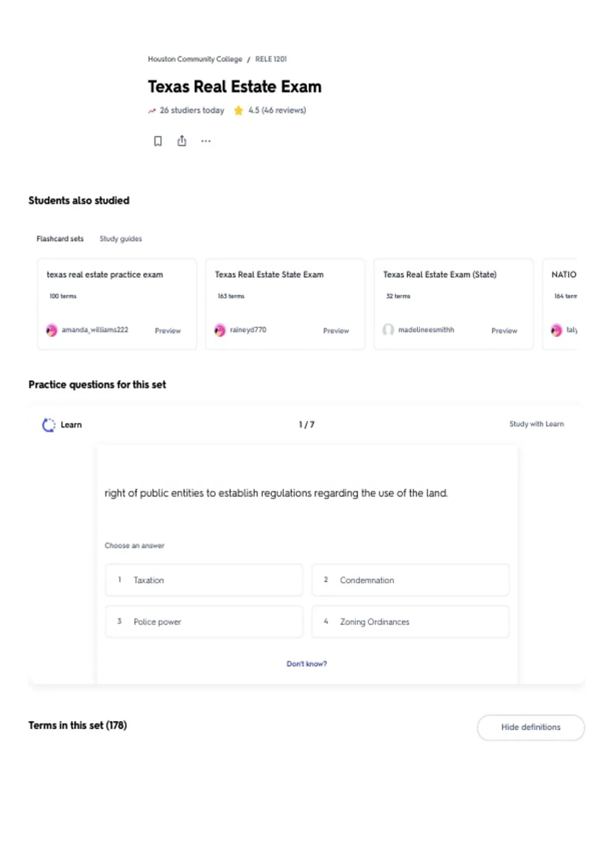Choose answer 3 Police power

tap(204, 621)
